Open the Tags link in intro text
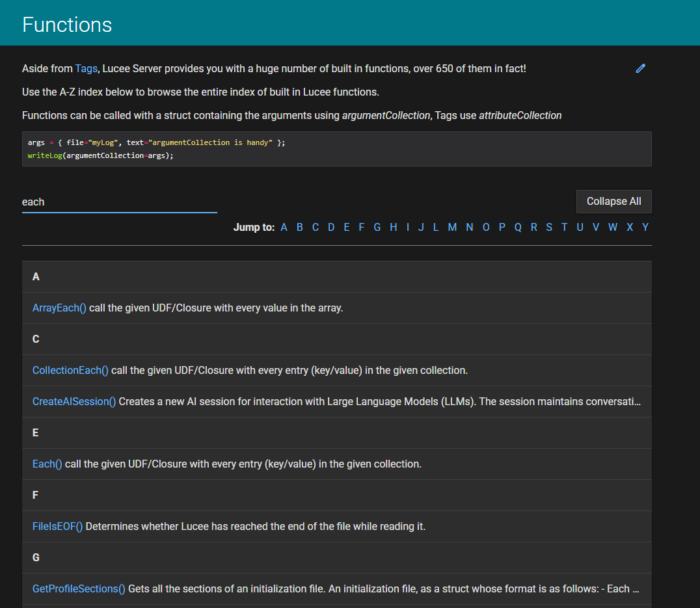This screenshot has height=608, width=700. [86, 68]
